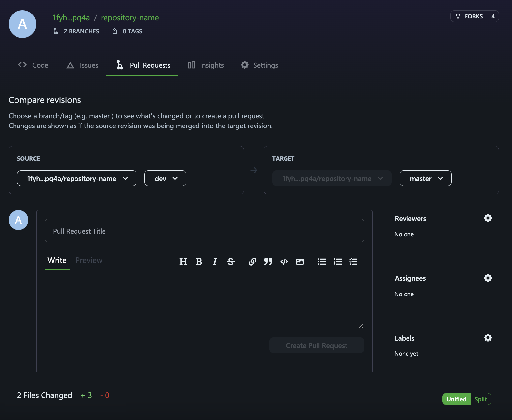This screenshot has width=512, height=420.
Task: Grab the text area resize handle
Action: point(361,326)
